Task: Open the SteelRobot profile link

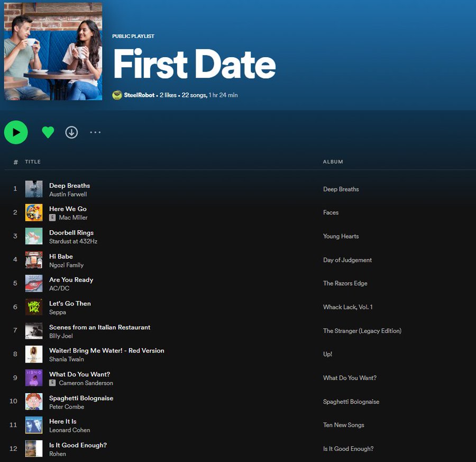Action: point(139,95)
